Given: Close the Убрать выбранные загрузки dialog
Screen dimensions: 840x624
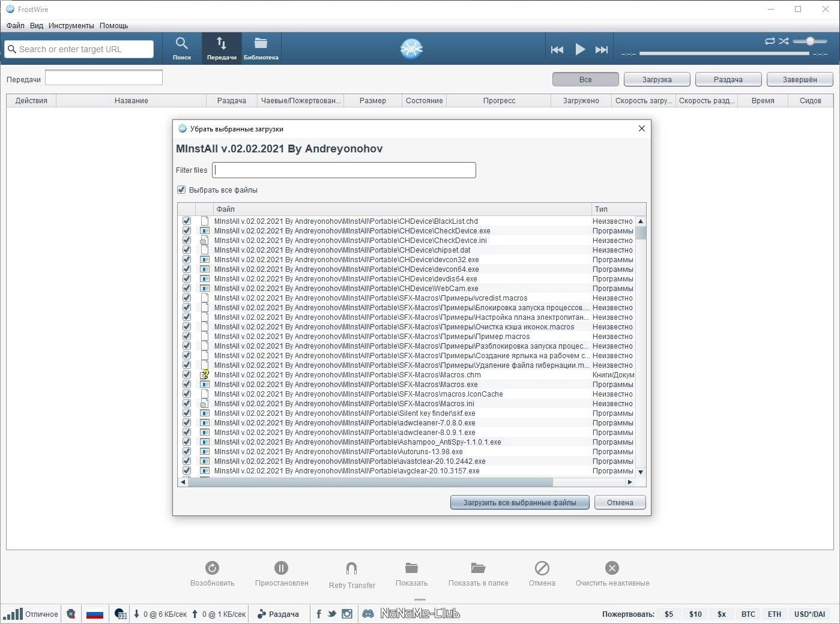Looking at the screenshot, I should coord(641,128).
